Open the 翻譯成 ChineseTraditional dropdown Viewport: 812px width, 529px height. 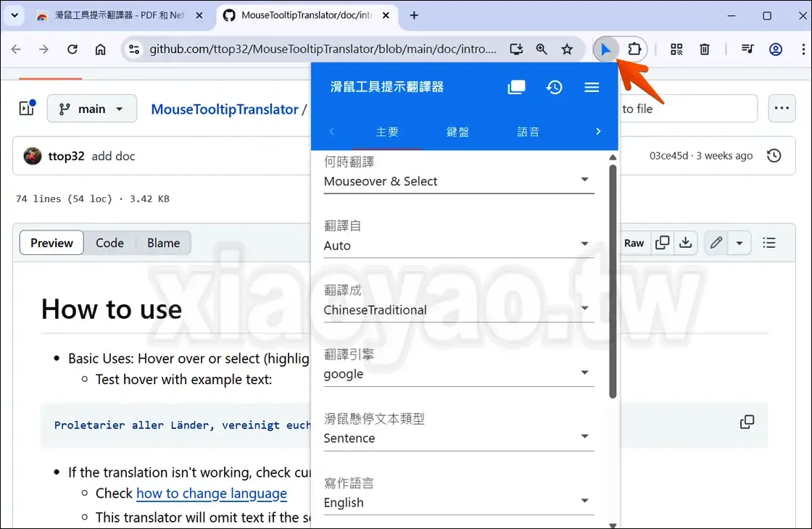pyautogui.click(x=459, y=310)
